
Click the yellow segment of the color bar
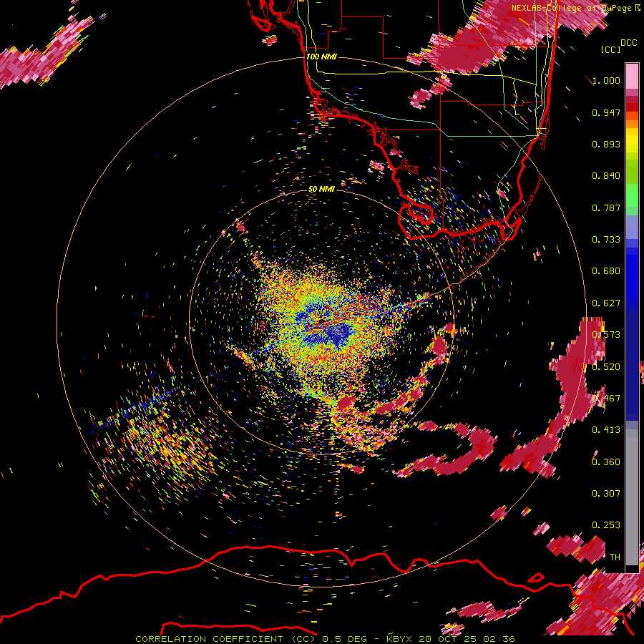(632, 140)
